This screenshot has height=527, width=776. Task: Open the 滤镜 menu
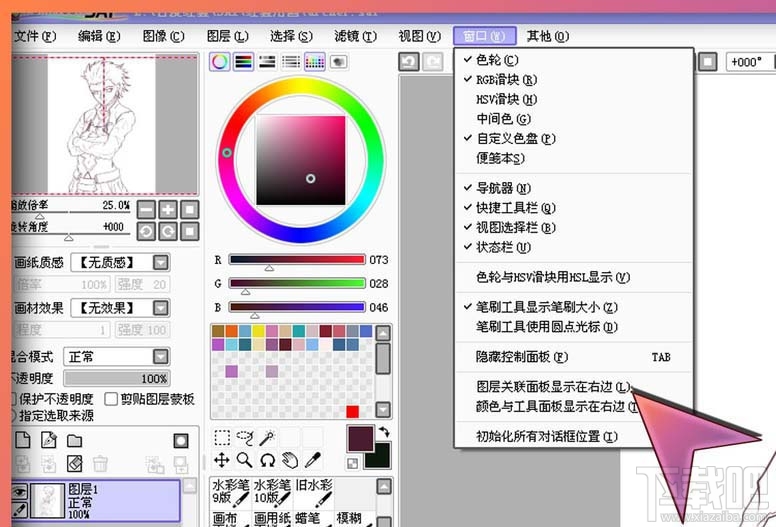(355, 36)
